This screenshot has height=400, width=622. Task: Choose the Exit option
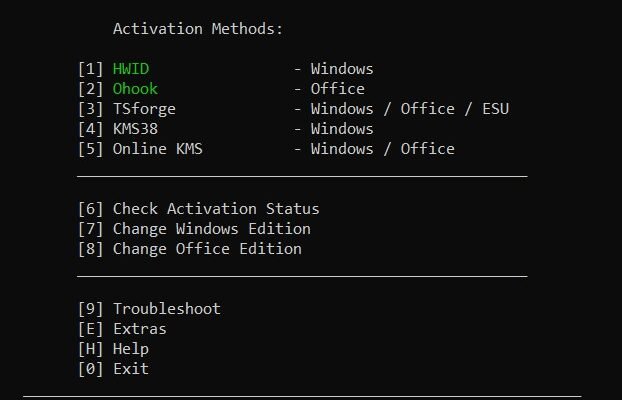(131, 369)
